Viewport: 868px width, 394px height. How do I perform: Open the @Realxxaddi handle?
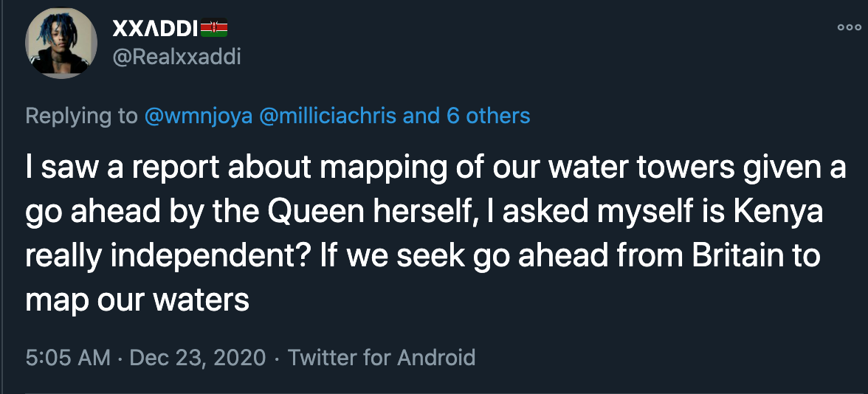point(176,56)
